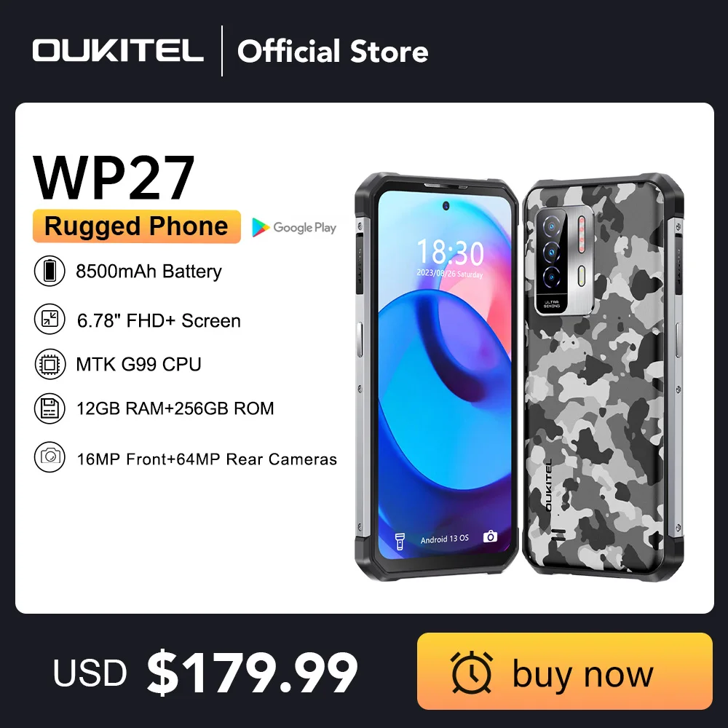The image size is (728, 728).
Task: Click the USD $179.99 price
Action: coord(206,672)
